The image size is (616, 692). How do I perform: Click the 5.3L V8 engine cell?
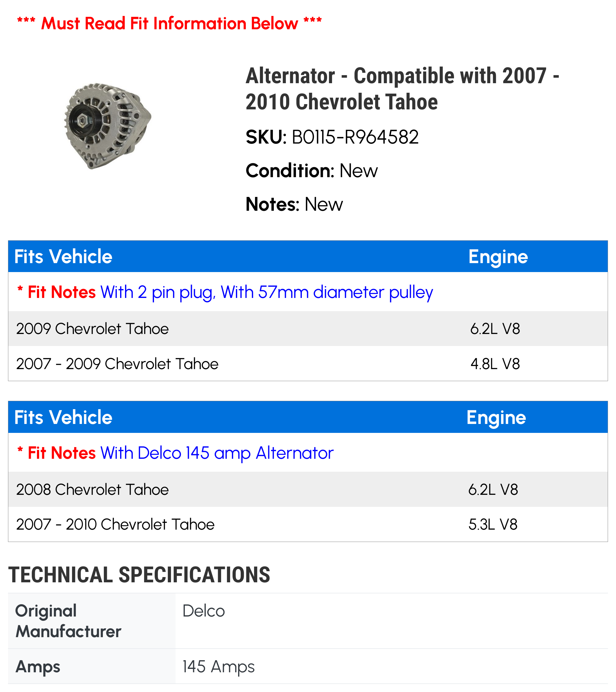click(493, 524)
